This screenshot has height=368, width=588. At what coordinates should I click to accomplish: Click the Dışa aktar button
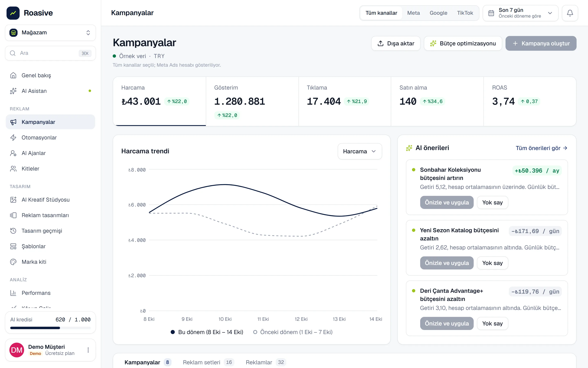[x=396, y=43]
